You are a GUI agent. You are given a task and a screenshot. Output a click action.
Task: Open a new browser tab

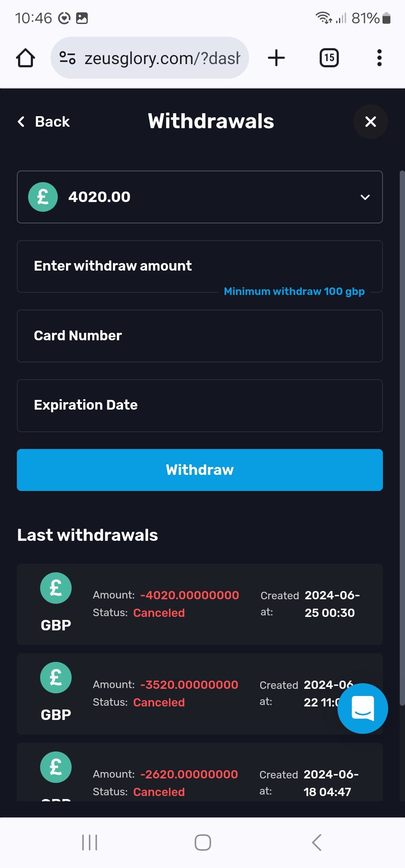click(276, 58)
